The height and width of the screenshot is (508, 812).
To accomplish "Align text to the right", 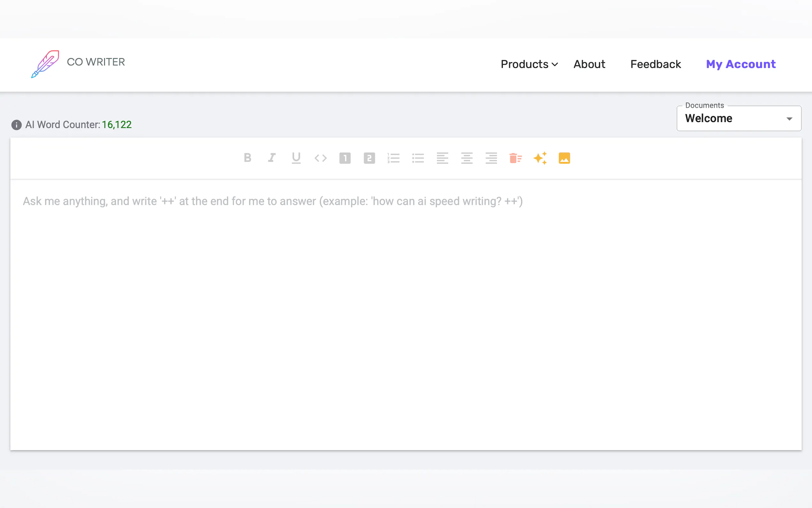I will 491,158.
